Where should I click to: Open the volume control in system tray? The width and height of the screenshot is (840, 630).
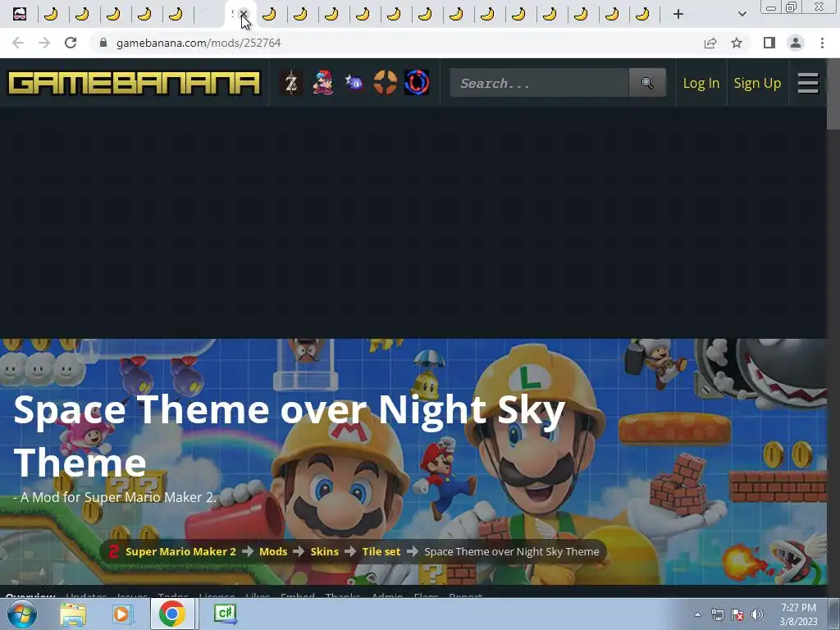coord(757,614)
